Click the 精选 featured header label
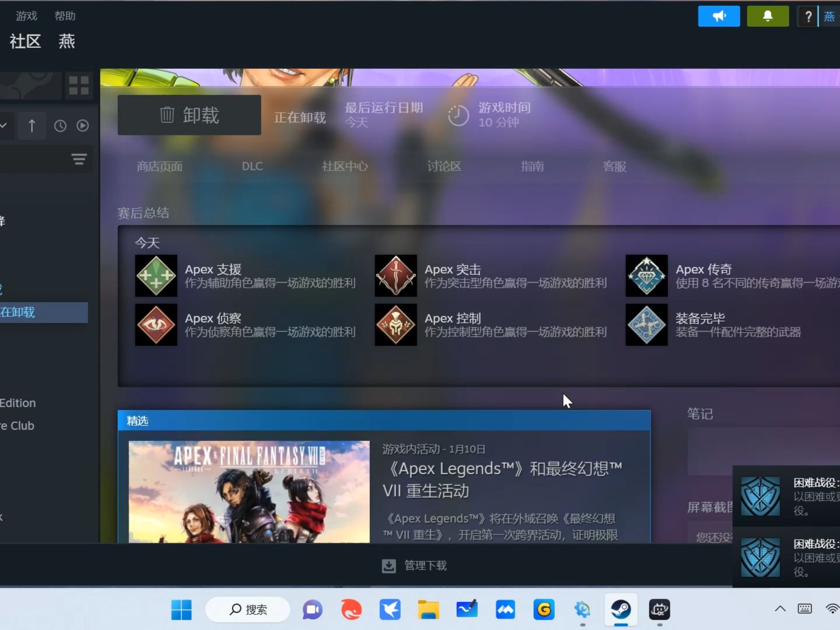 pos(138,421)
